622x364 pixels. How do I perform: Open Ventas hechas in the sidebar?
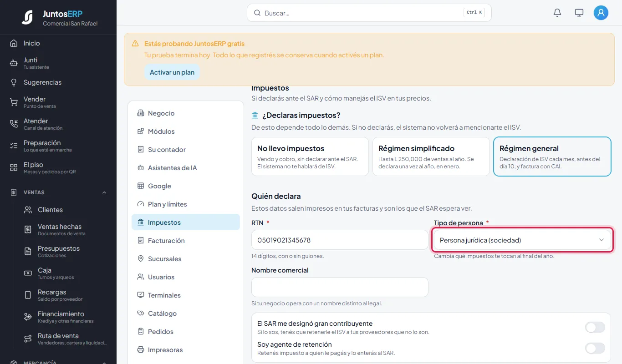[x=65, y=229]
